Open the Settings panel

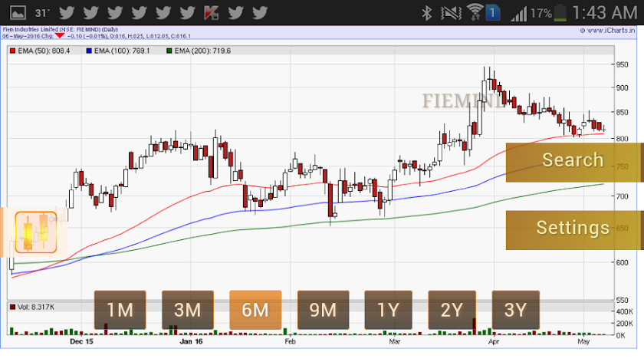pos(574,230)
